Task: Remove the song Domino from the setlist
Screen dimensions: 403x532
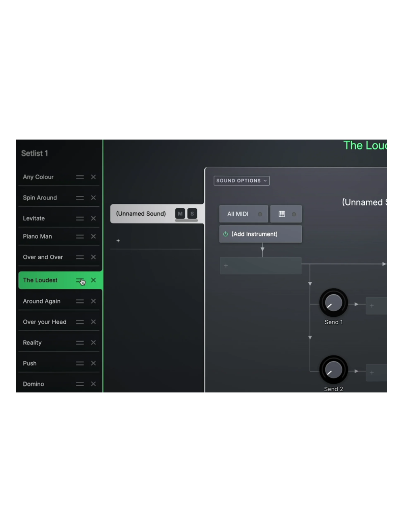Action: 93,384
